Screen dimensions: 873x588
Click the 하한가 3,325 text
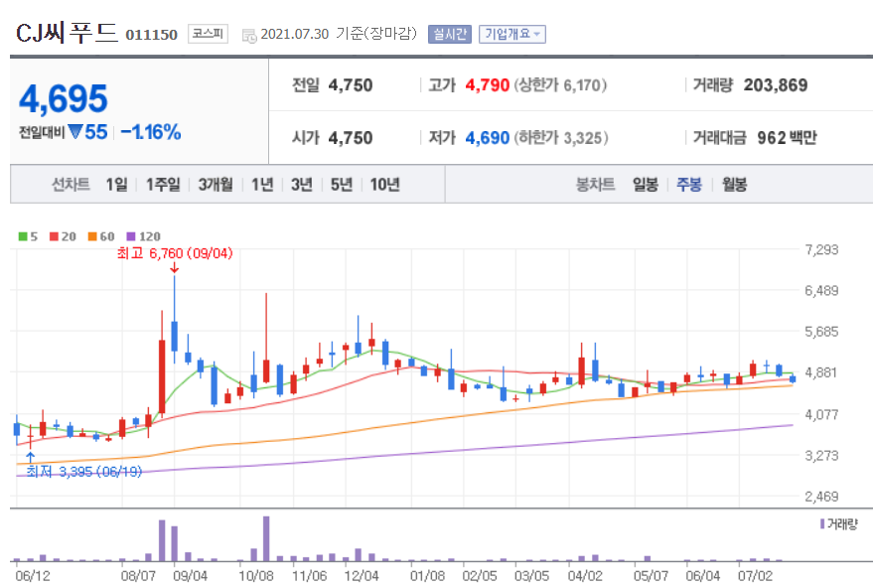click(x=561, y=137)
